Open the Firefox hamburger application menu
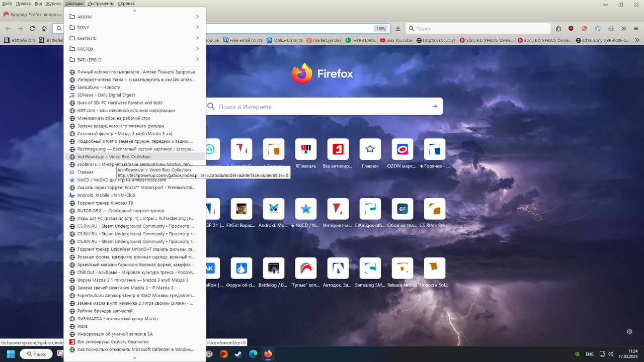The height and width of the screenshot is (362, 644). (x=636, y=29)
